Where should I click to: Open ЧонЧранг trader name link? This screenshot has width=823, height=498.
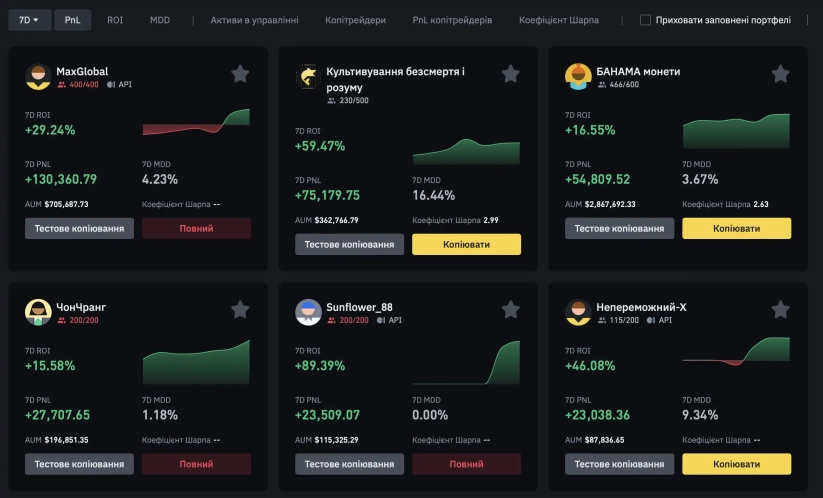tap(80, 307)
